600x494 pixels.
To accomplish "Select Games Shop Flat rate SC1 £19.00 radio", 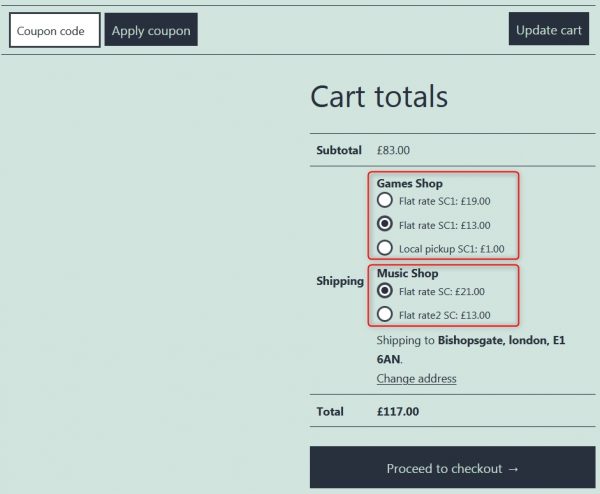I will click(385, 200).
